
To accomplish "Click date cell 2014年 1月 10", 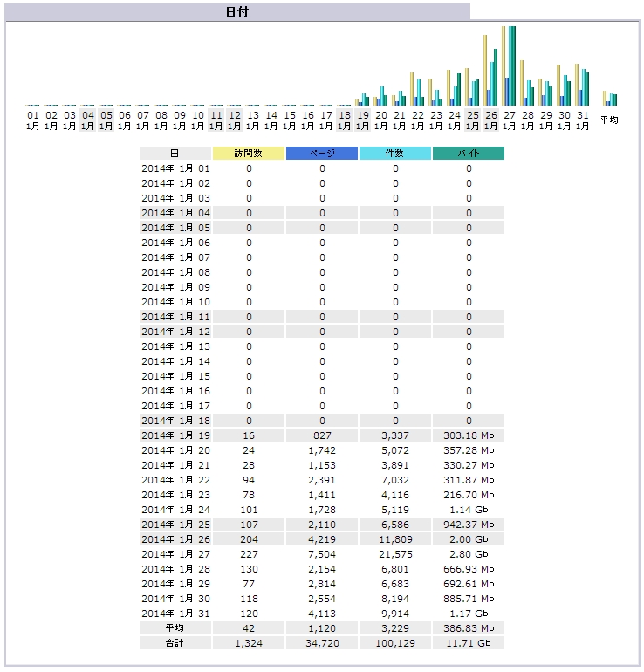I will 175,302.
